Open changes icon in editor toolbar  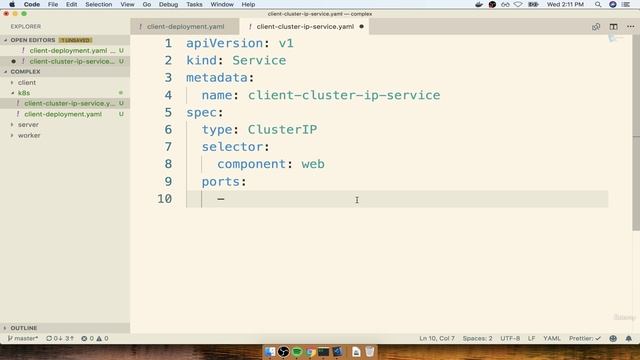point(596,27)
